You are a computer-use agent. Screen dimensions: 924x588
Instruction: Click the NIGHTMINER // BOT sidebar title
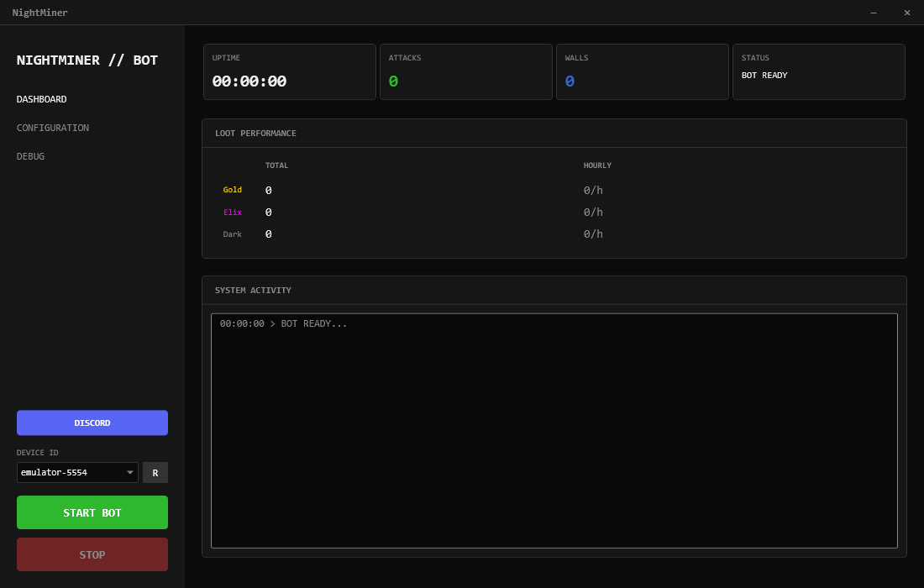(x=87, y=60)
